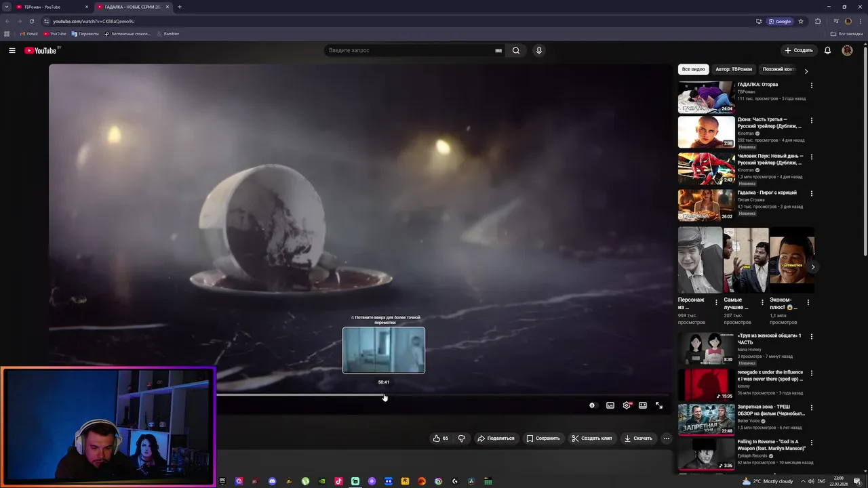Click the "Поделиться" share button
This screenshot has height=488, width=868.
click(496, 439)
